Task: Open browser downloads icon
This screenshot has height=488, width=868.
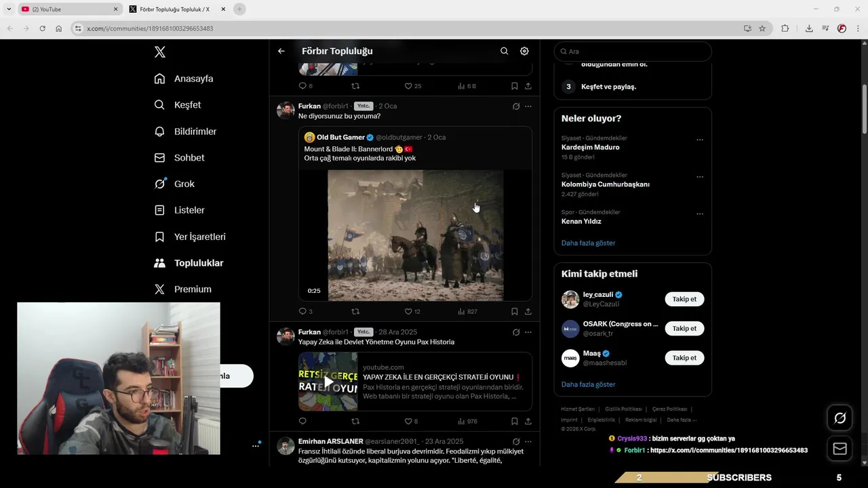Action: coord(809,28)
